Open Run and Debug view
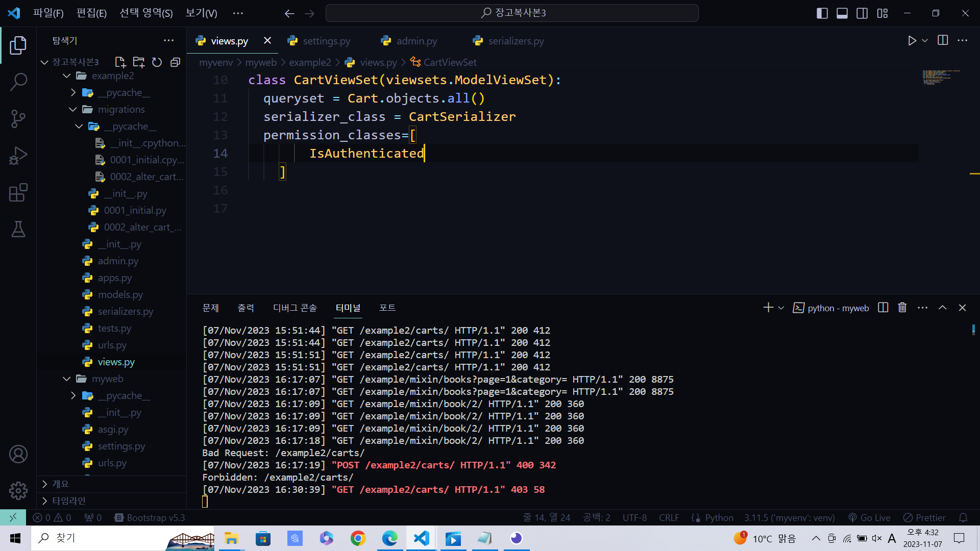Viewport: 980px width, 551px height. [18, 156]
